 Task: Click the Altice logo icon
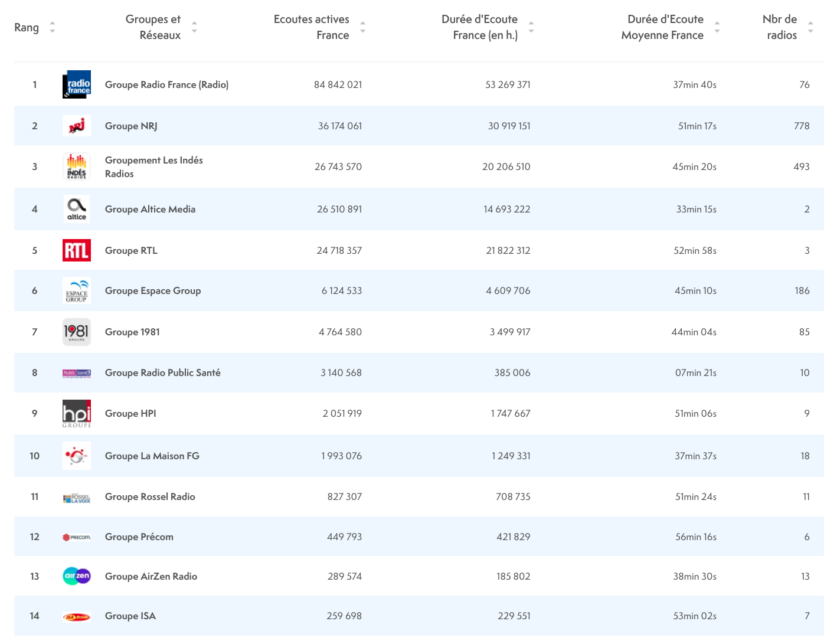[77, 209]
